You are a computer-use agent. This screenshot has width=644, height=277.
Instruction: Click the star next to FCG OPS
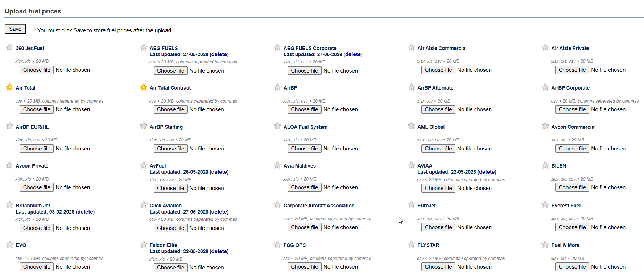(x=277, y=244)
